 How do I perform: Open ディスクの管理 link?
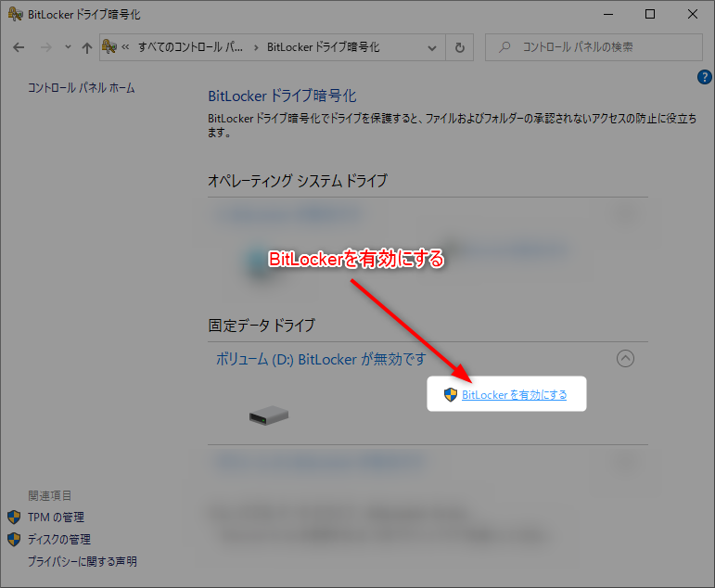[x=58, y=539]
